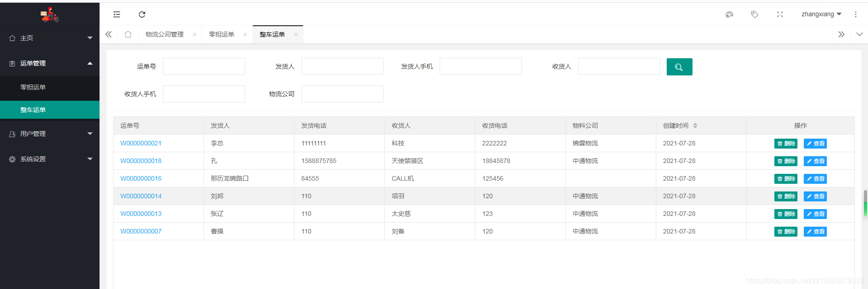The image size is (868, 289).
Task: Click the refresh page icon
Action: pos(142,14)
